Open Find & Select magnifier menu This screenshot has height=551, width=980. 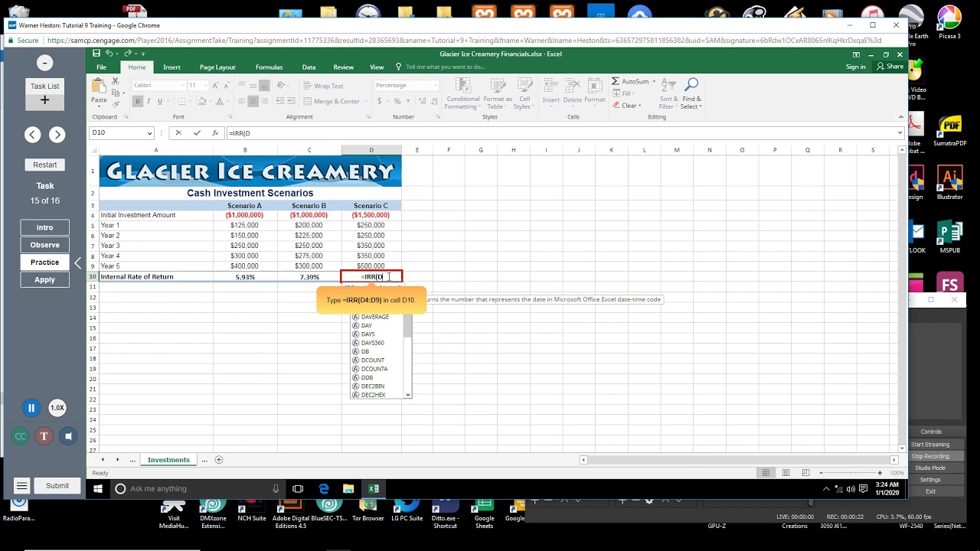(x=691, y=93)
